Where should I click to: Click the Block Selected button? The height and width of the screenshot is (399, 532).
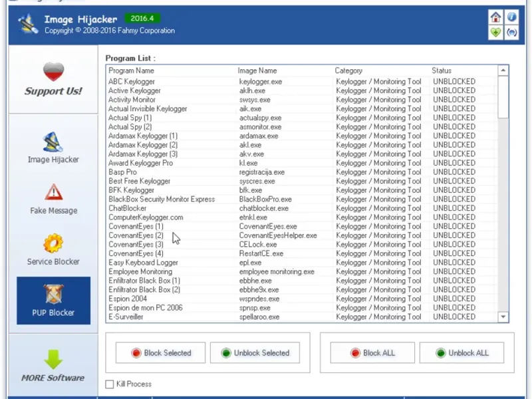[x=160, y=353]
